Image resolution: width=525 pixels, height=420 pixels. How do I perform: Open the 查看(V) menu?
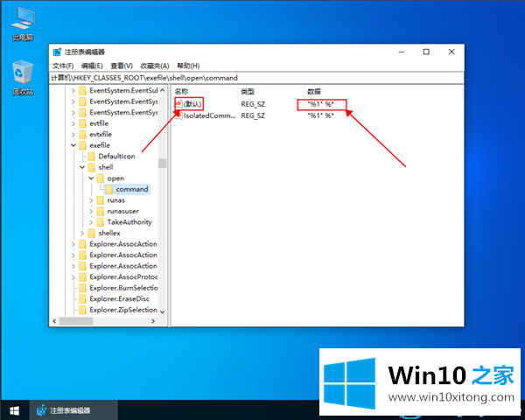pos(122,66)
